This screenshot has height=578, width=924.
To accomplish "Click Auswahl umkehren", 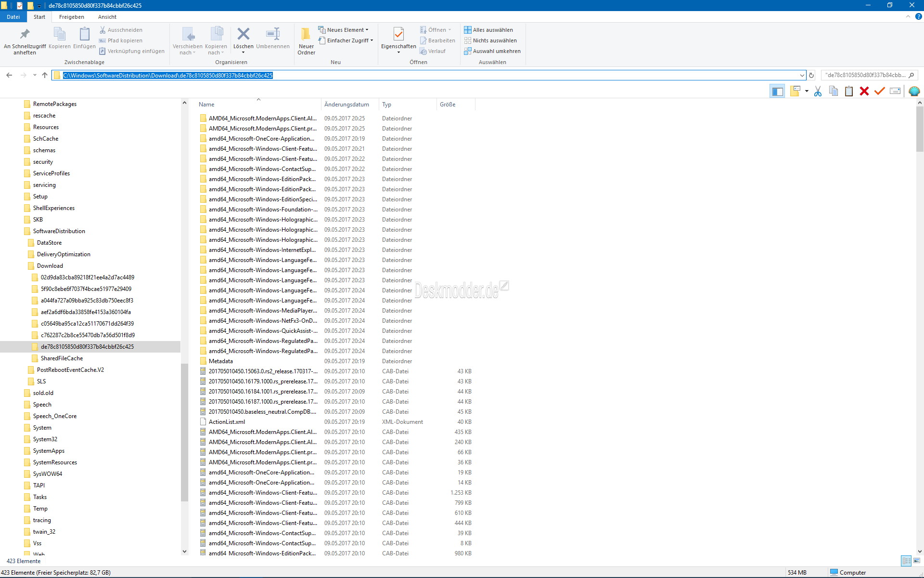I will click(x=492, y=51).
